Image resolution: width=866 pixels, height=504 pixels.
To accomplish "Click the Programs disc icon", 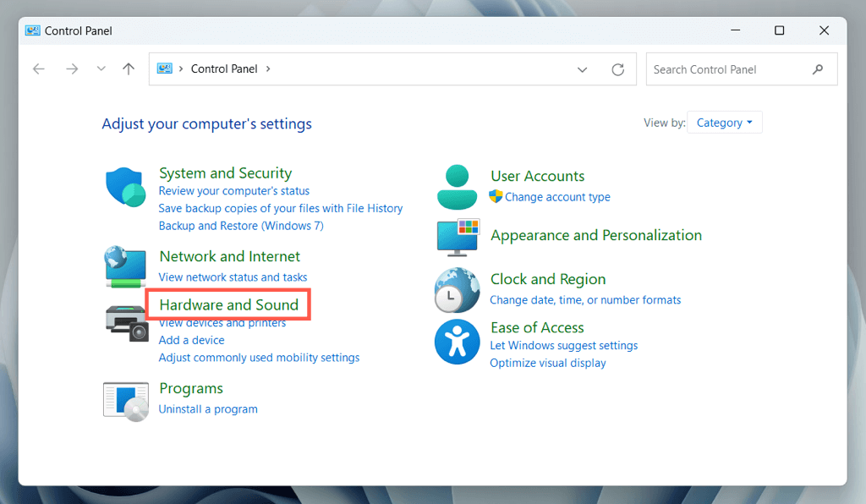I will (x=126, y=402).
